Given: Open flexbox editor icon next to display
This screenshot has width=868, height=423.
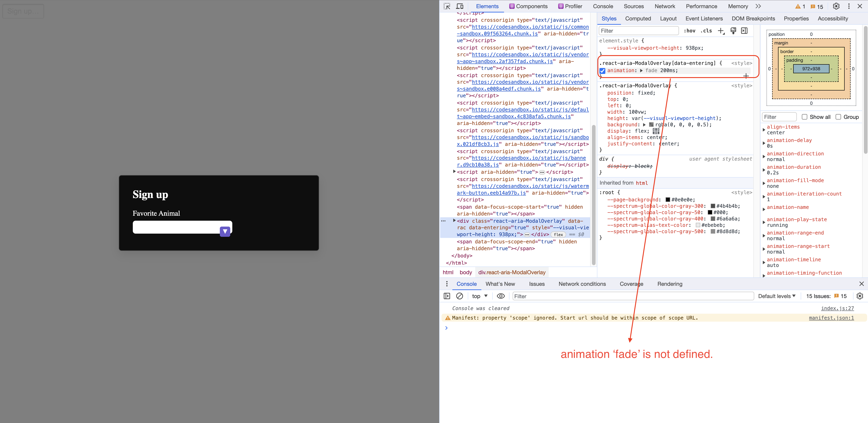Looking at the screenshot, I should (656, 131).
